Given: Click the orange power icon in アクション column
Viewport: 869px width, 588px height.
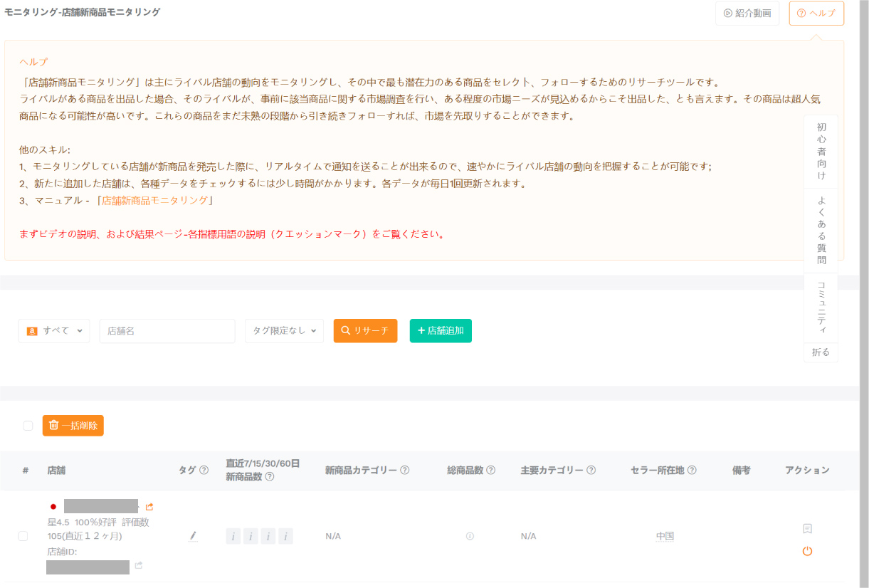Looking at the screenshot, I should click(807, 551).
